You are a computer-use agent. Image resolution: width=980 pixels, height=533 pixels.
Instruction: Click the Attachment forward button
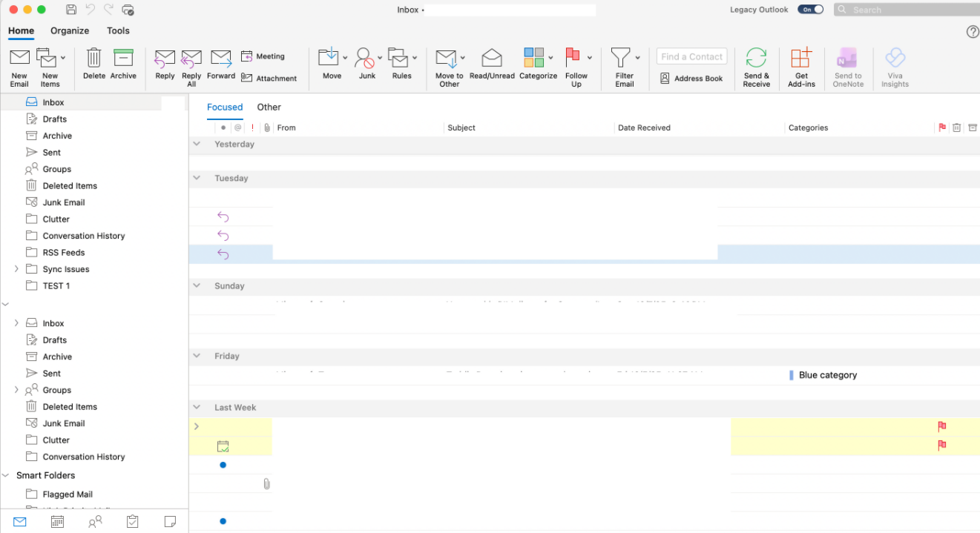(269, 78)
